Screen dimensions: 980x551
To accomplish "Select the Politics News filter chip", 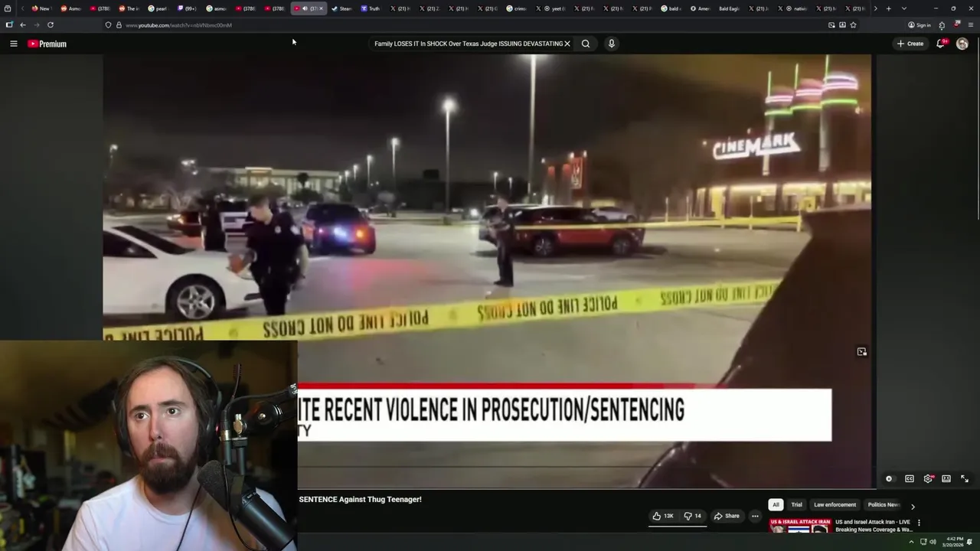I will pyautogui.click(x=884, y=505).
